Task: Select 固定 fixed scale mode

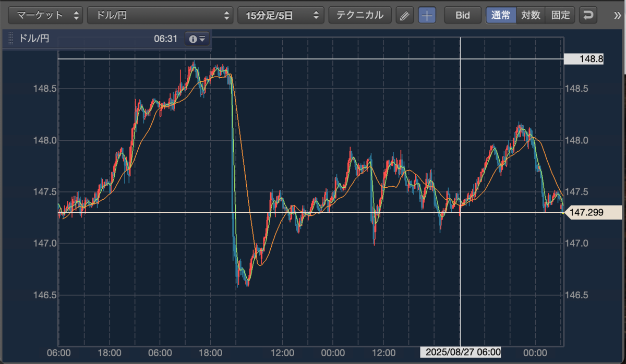Action: pos(560,15)
